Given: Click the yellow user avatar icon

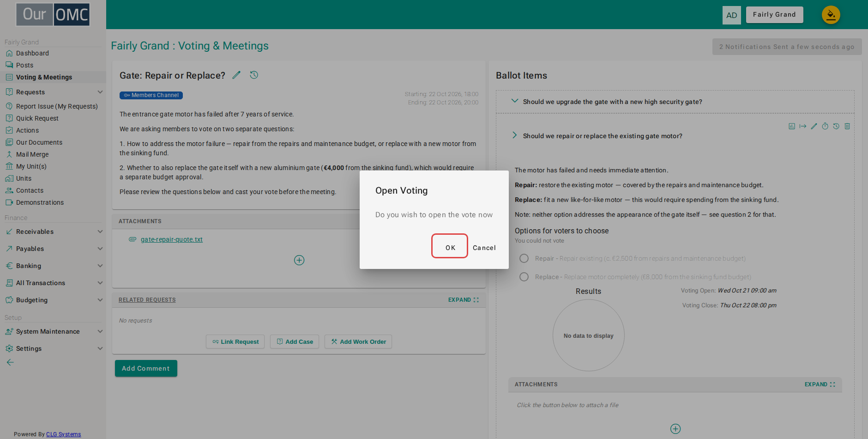Looking at the screenshot, I should 831,15.
